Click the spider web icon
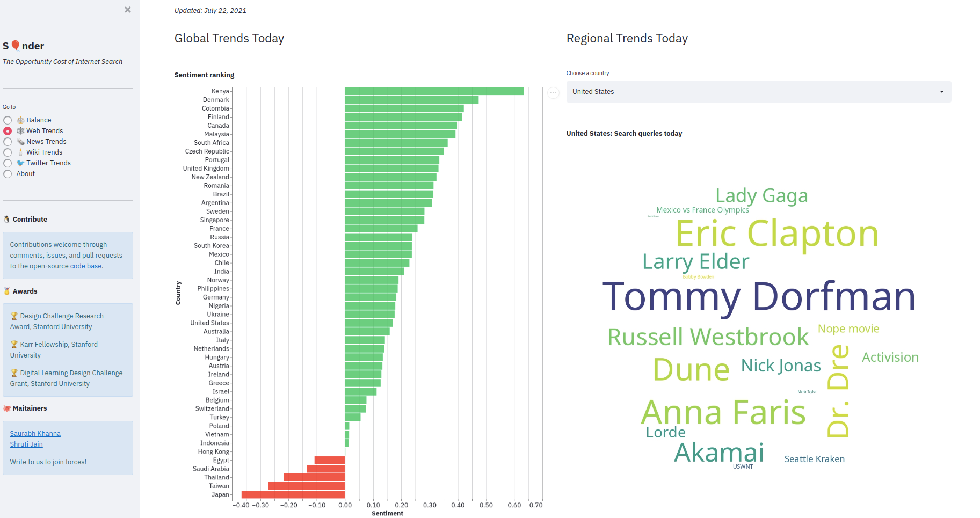 point(20,131)
